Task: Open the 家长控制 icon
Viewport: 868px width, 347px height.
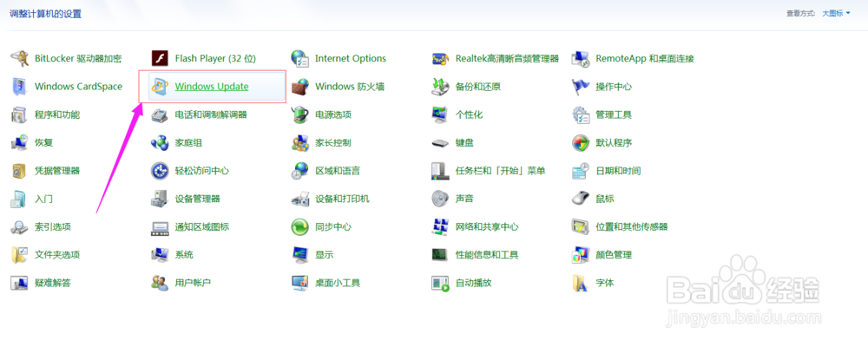Action: tap(300, 143)
